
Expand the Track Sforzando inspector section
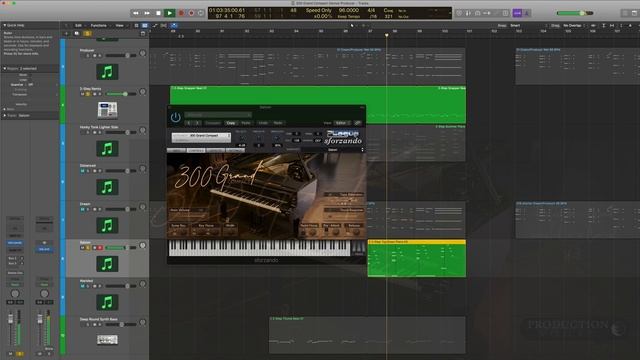pyautogui.click(x=4, y=116)
